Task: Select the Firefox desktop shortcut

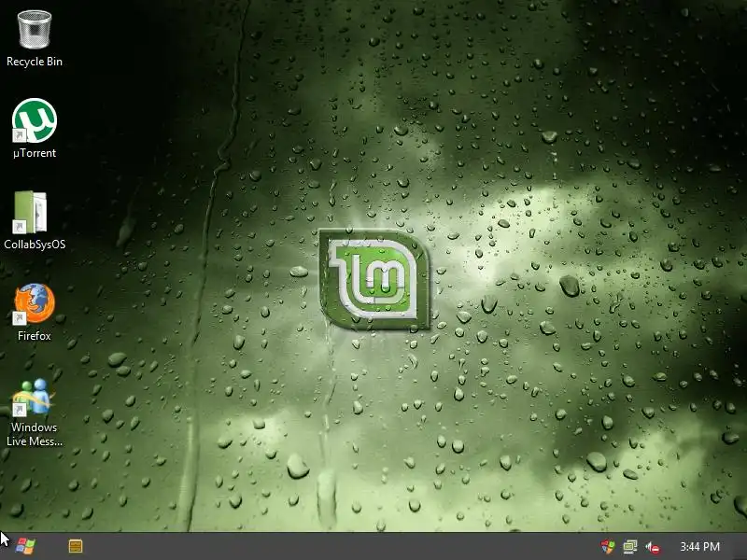Action: 35,304
